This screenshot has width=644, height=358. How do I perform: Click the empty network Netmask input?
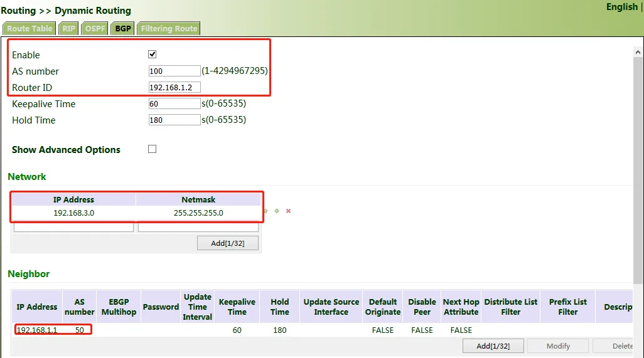point(198,227)
